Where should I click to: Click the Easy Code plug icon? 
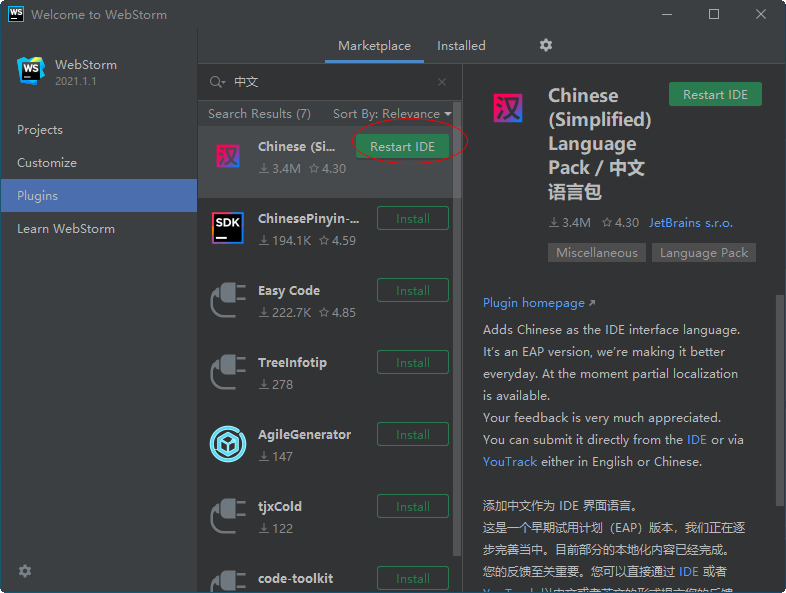(x=228, y=300)
